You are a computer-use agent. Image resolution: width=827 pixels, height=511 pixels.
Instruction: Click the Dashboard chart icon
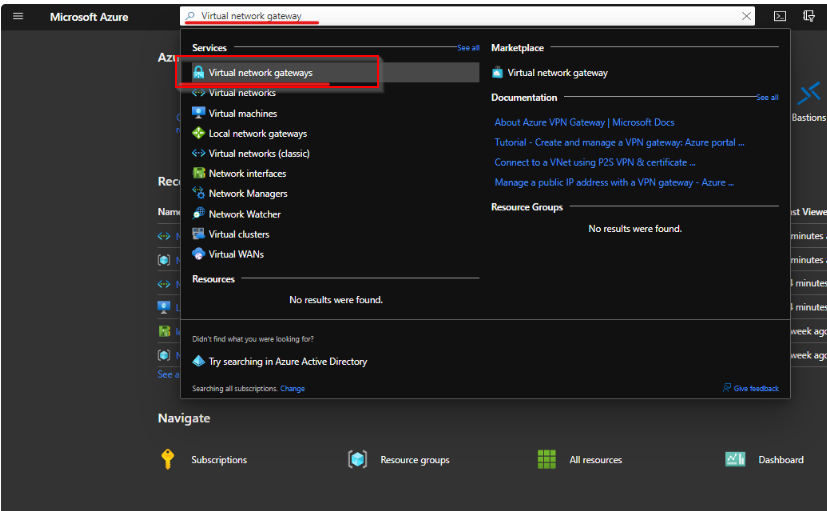735,459
